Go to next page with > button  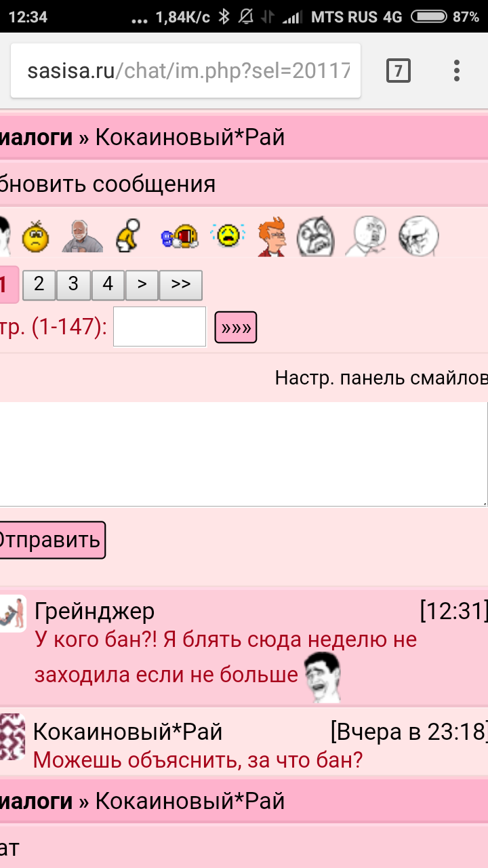coord(142,285)
